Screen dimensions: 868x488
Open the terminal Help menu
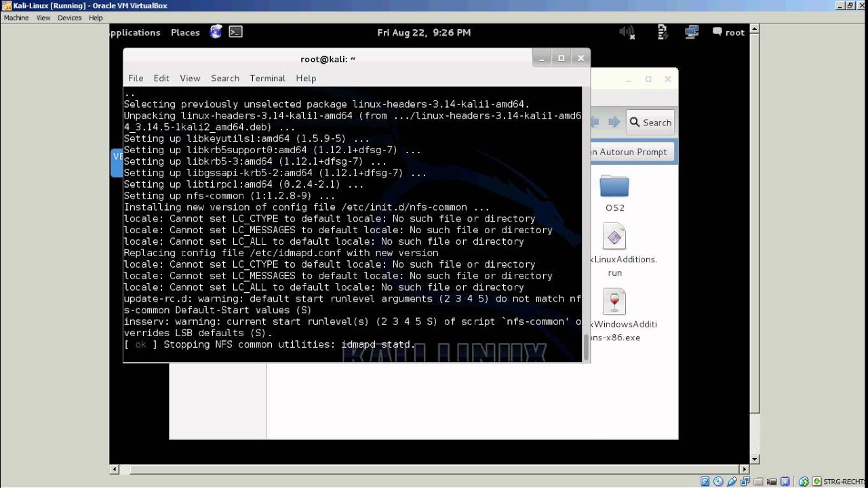[x=306, y=78]
